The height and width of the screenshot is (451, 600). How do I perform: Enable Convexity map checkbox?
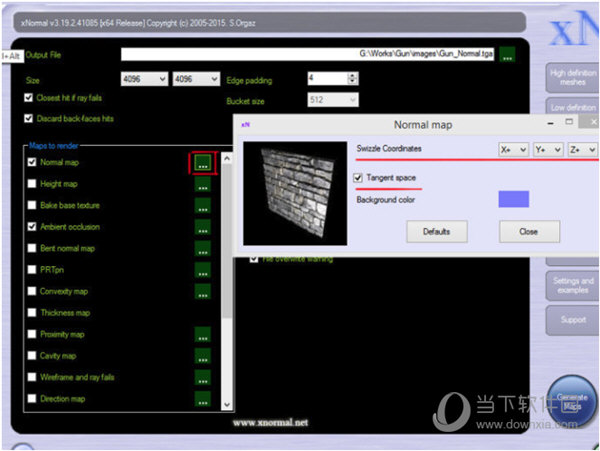(32, 291)
